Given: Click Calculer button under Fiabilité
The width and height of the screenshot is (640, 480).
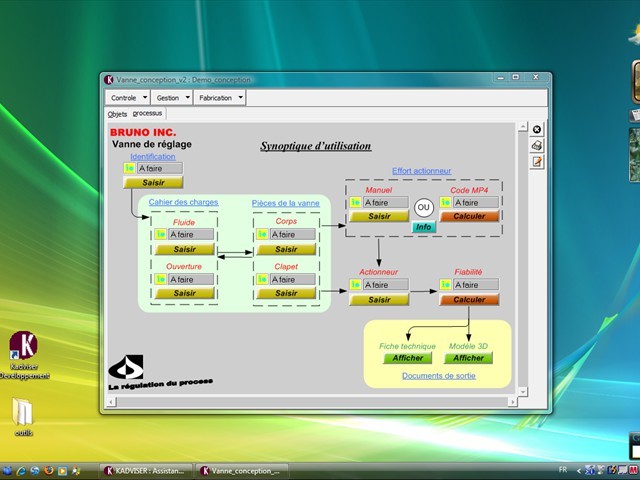Looking at the screenshot, I should tap(469, 300).
